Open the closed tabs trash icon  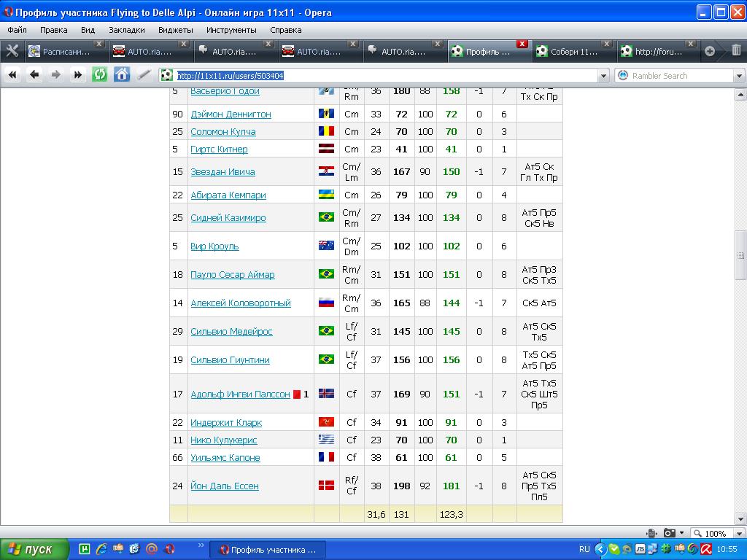point(736,51)
